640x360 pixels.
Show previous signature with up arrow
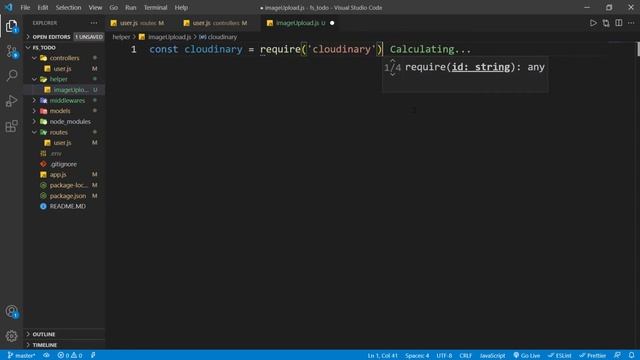(x=393, y=60)
